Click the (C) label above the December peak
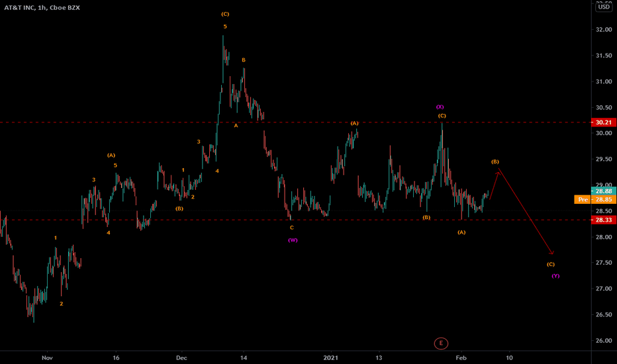 click(225, 14)
